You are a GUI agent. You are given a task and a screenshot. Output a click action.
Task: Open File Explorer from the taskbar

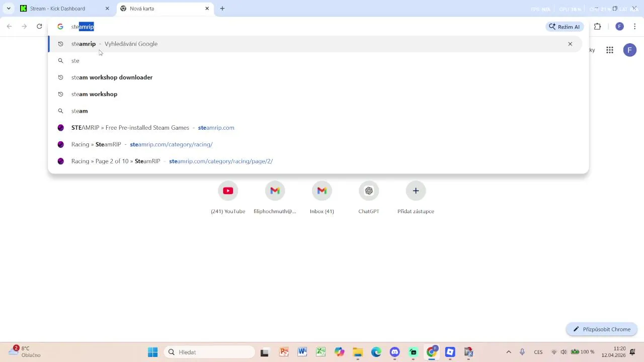pos(358,352)
